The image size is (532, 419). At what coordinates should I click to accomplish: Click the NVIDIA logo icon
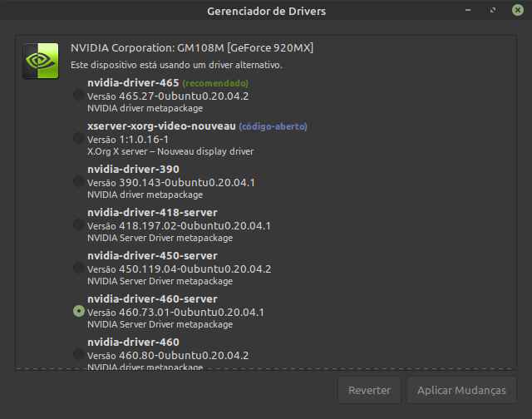(40, 62)
